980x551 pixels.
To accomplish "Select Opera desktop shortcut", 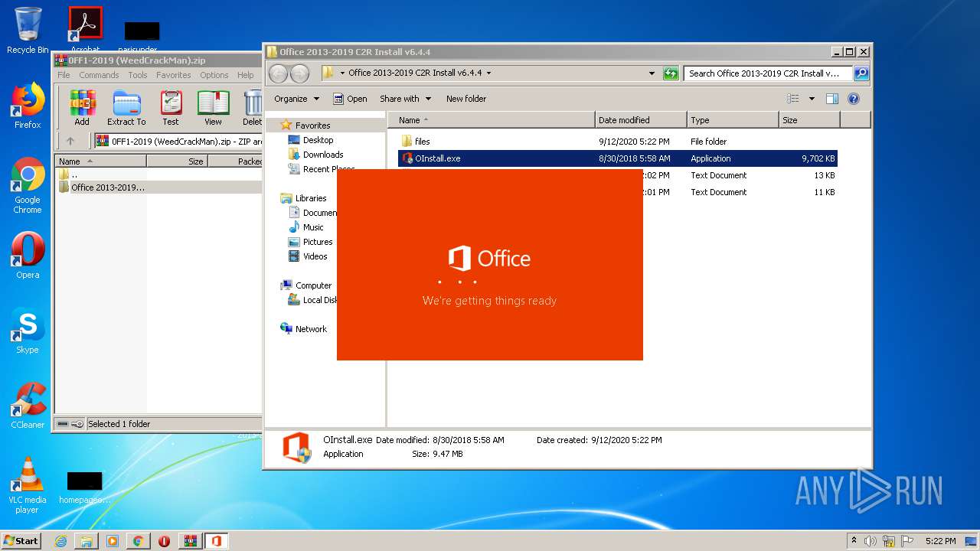I will (28, 256).
